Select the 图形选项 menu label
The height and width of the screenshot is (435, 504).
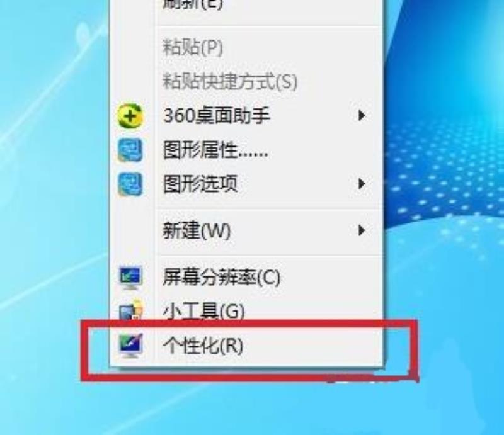coord(200,184)
